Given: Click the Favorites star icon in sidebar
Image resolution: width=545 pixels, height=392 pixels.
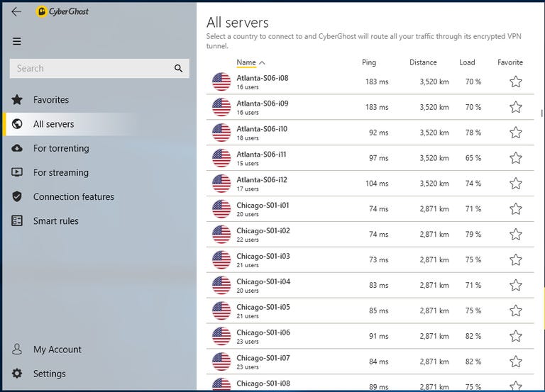Looking at the screenshot, I should click(17, 100).
